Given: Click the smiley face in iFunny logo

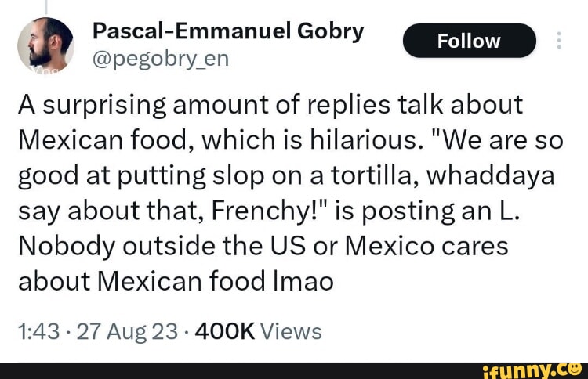Looking at the screenshot, I should (x=575, y=368).
